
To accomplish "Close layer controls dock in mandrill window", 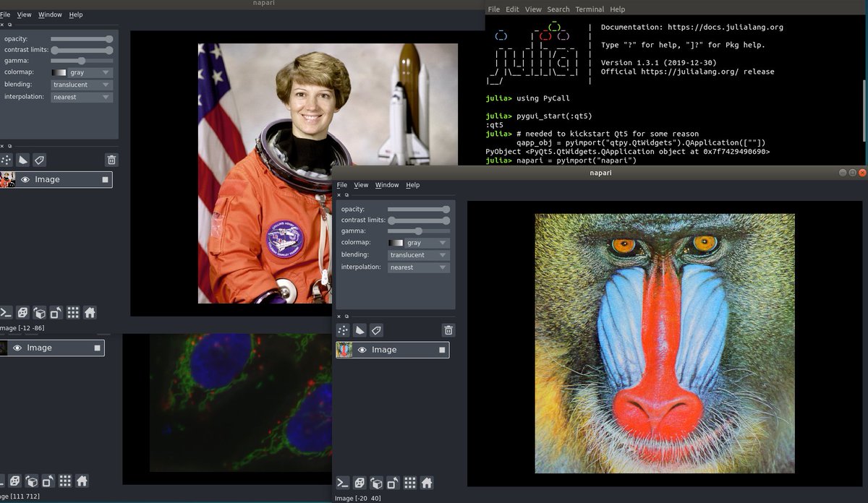I will tap(339, 195).
